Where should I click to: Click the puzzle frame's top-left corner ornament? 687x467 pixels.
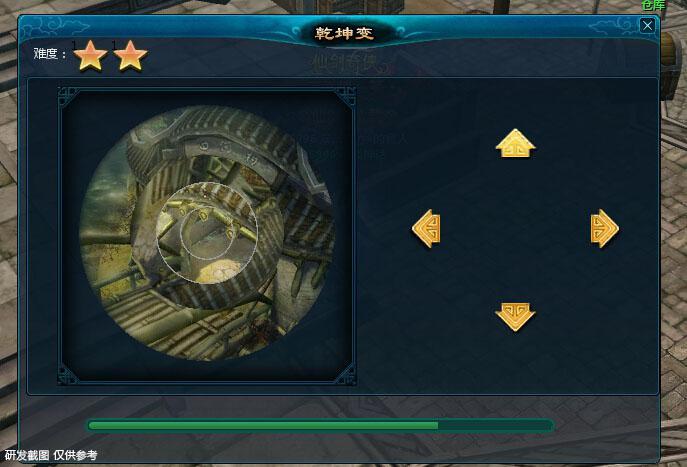pos(68,97)
